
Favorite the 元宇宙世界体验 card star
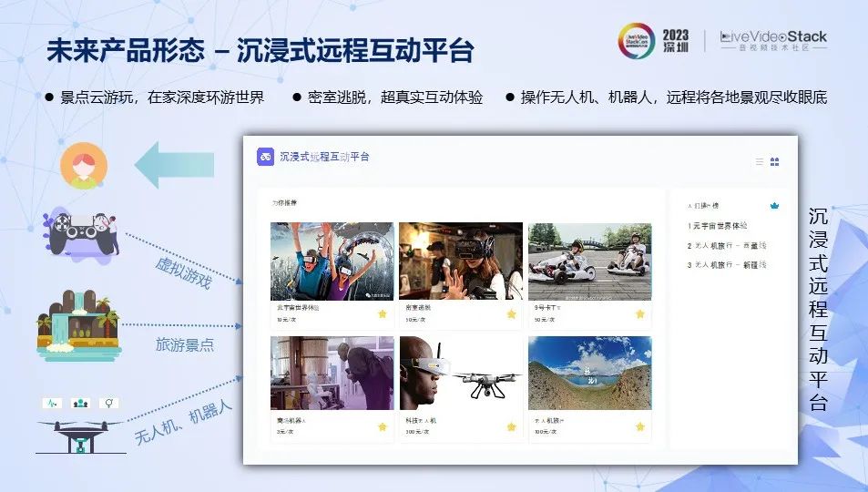383,313
